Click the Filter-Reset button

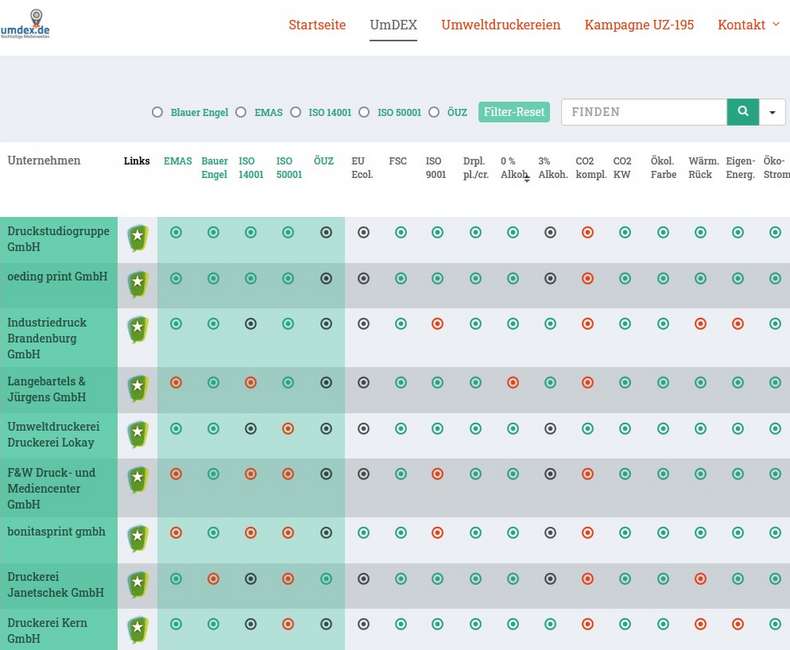tap(514, 112)
